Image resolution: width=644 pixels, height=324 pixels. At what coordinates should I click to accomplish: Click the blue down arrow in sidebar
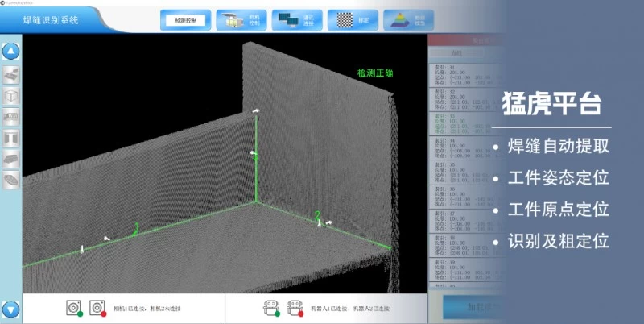click(x=11, y=309)
